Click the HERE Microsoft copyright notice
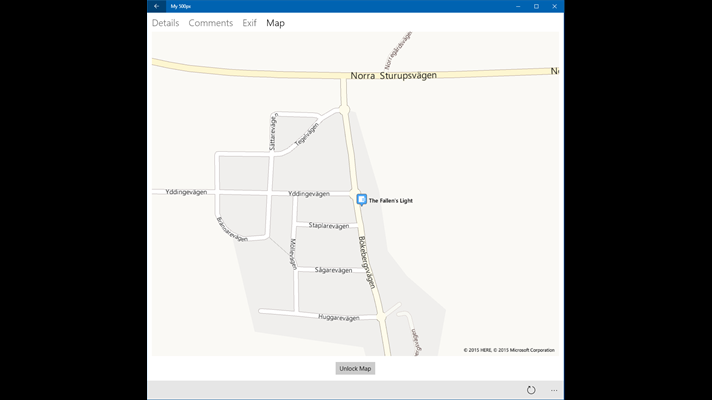 tap(509, 350)
